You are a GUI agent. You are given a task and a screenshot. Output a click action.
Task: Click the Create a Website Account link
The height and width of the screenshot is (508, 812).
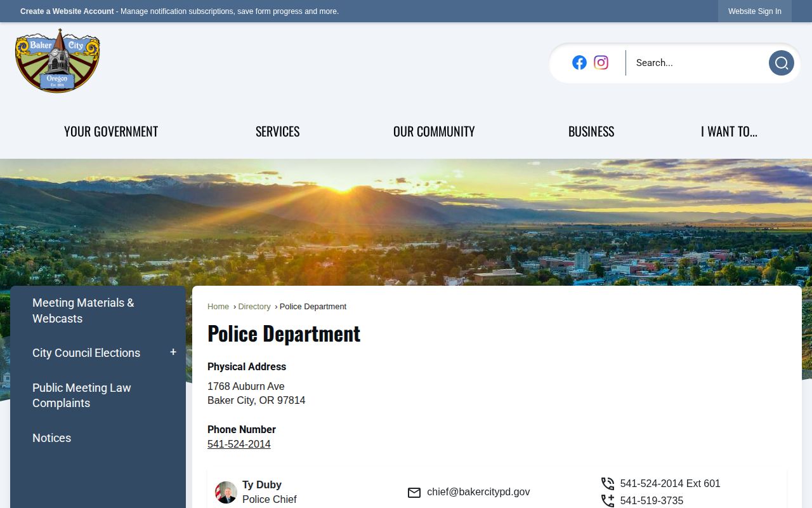pyautogui.click(x=67, y=11)
